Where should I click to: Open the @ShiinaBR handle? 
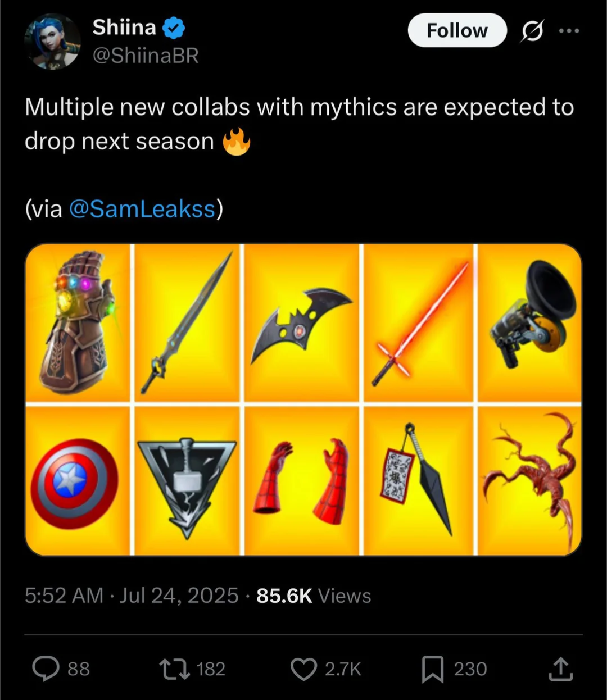tap(145, 56)
